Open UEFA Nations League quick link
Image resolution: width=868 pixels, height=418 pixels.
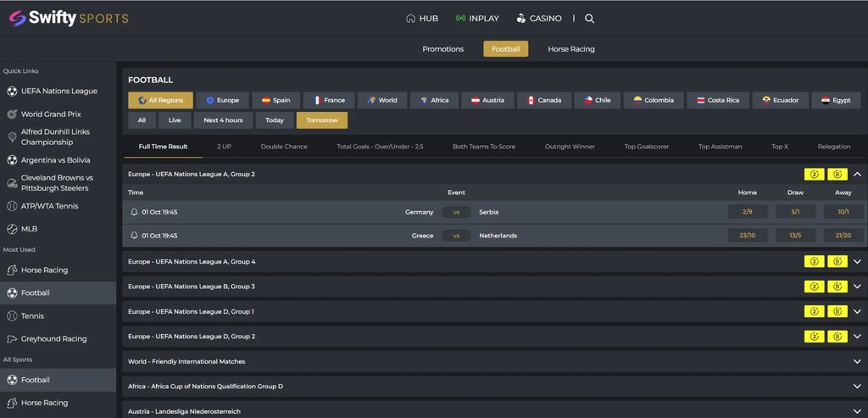pyautogui.click(x=58, y=92)
